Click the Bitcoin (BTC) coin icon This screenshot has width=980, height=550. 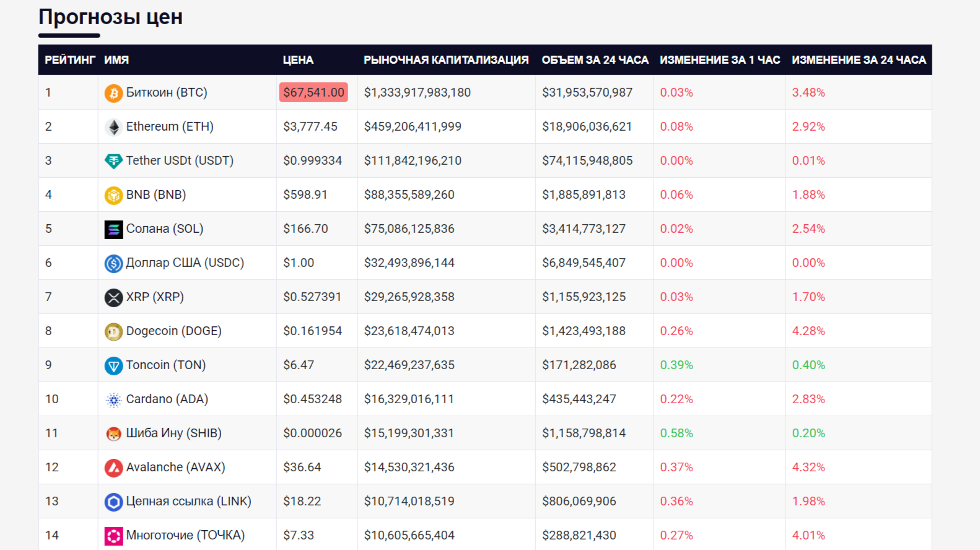[x=113, y=93]
